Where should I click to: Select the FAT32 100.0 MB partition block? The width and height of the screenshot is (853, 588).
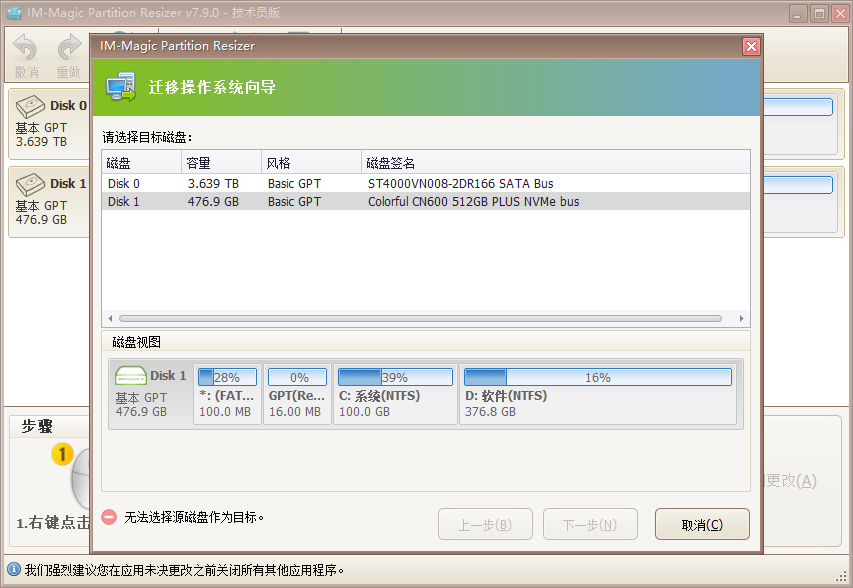coord(227,385)
